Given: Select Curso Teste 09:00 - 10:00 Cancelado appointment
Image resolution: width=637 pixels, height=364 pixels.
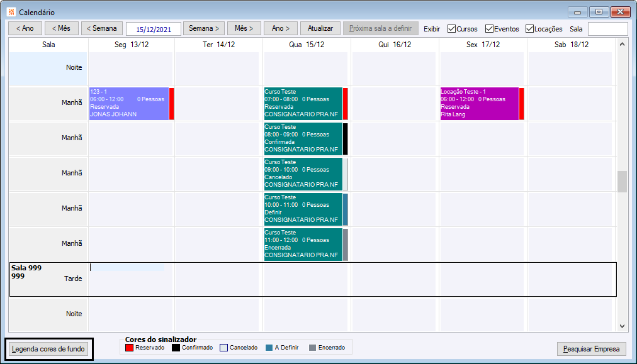Looking at the screenshot, I should [x=303, y=174].
